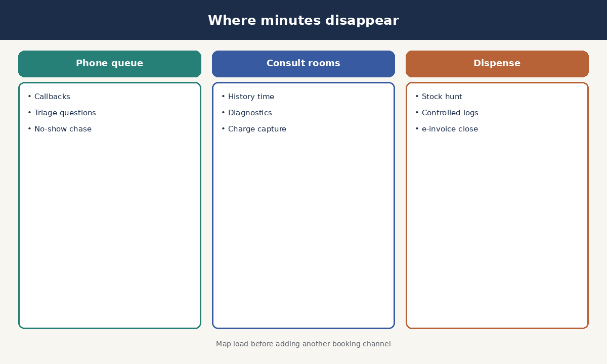This screenshot has width=607, height=364.
Task: Select the Dispense column header
Action: coord(497,64)
